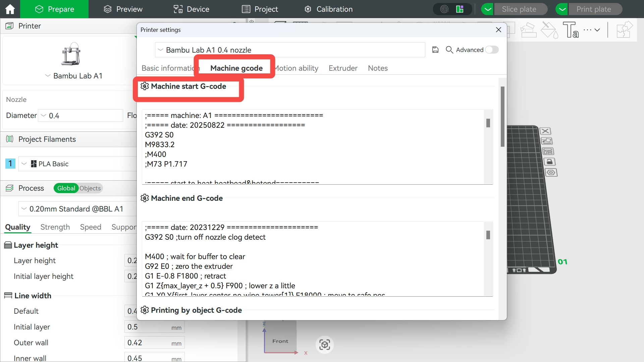Click the Project Filaments spool icon
The height and width of the screenshot is (362, 644).
10,139
